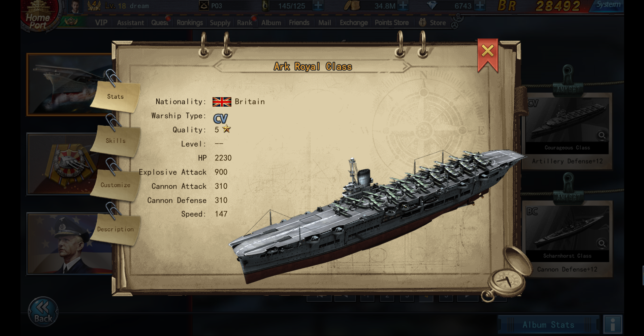Open the System menu
Screen dimensions: 644x336
(x=608, y=5)
